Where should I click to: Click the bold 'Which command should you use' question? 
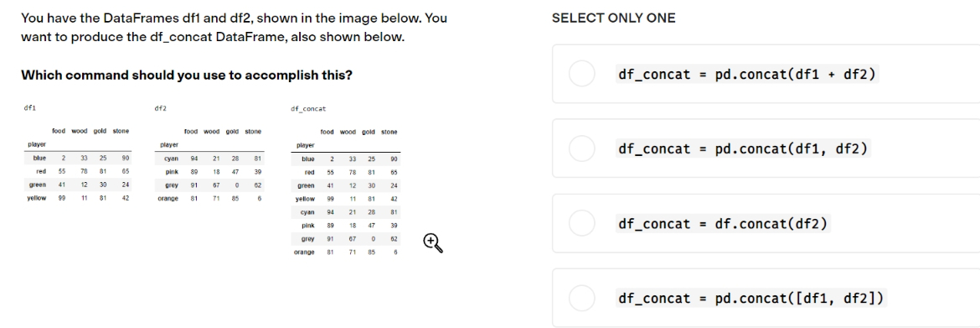click(187, 75)
